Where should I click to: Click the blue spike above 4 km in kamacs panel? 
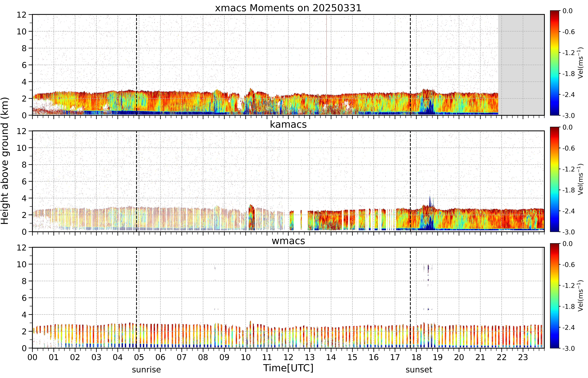click(x=430, y=201)
